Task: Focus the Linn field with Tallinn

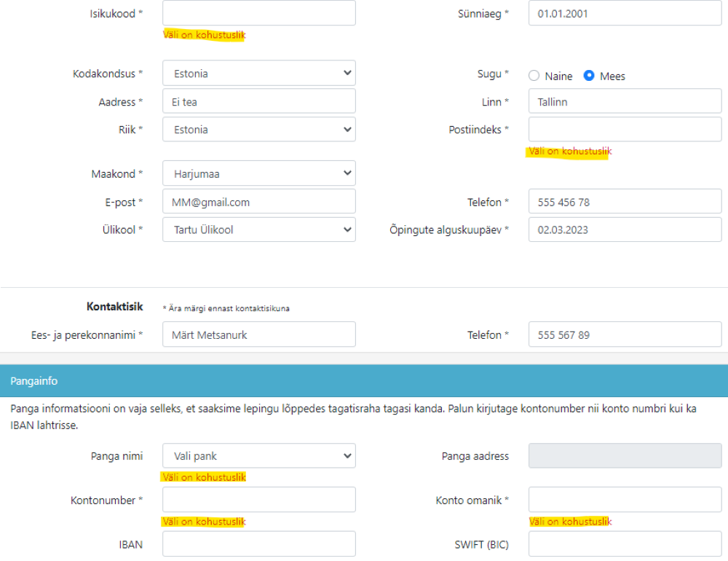Action: click(x=625, y=102)
